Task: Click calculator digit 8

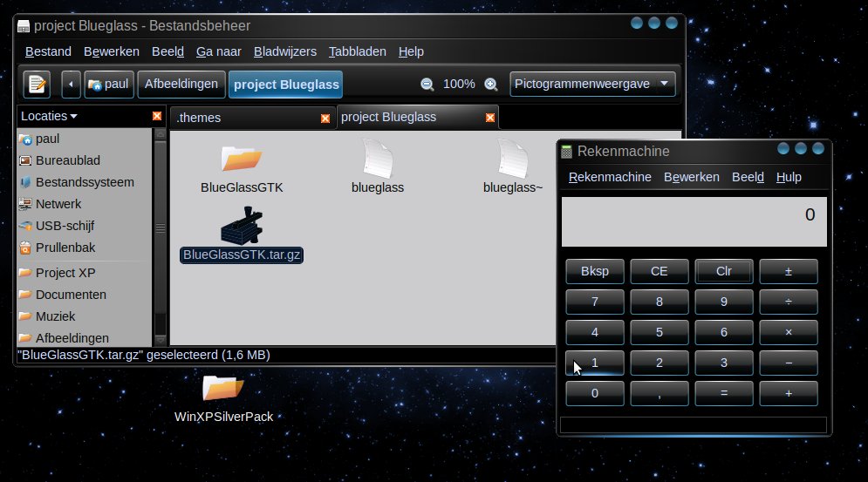Action: tap(659, 302)
